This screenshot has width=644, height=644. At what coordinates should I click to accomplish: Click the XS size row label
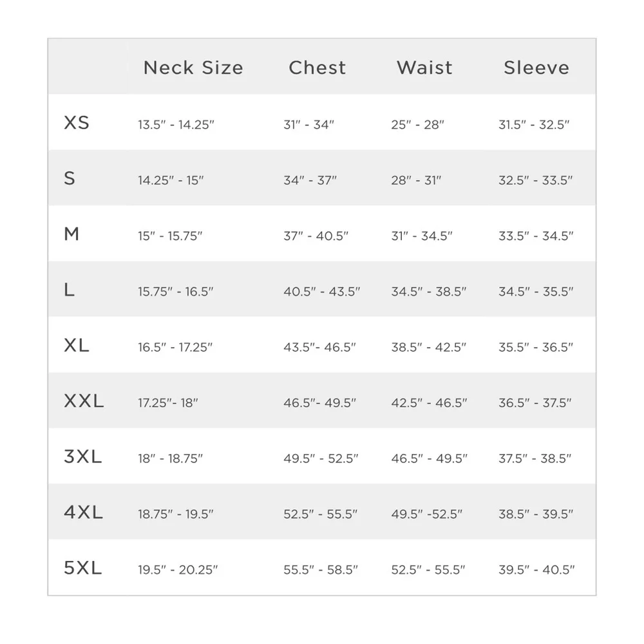(77, 122)
